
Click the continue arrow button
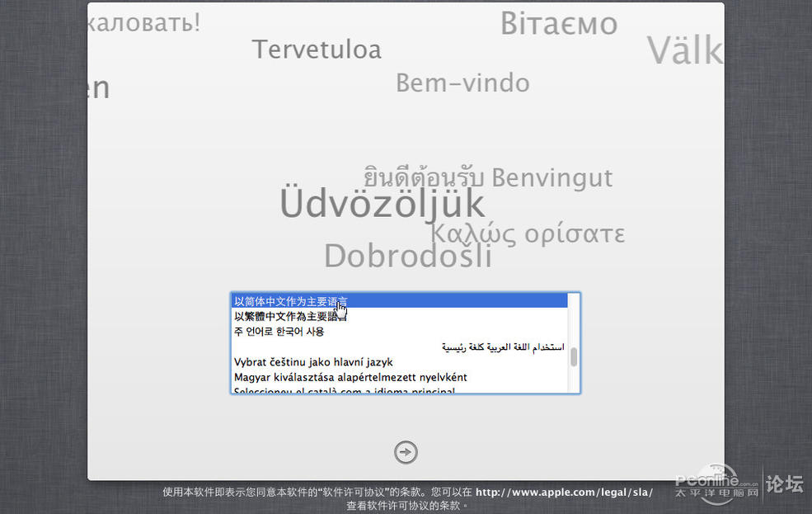[x=406, y=452]
